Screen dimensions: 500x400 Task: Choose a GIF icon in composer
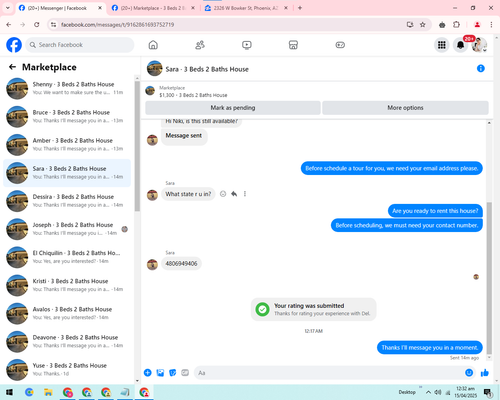tap(185, 373)
